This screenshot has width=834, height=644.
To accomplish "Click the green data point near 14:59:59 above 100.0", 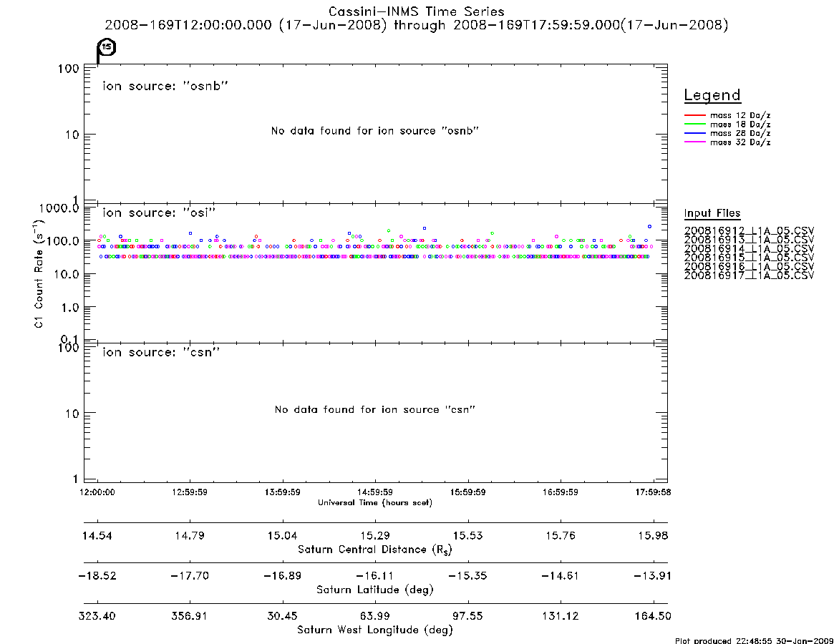I will click(x=389, y=231).
